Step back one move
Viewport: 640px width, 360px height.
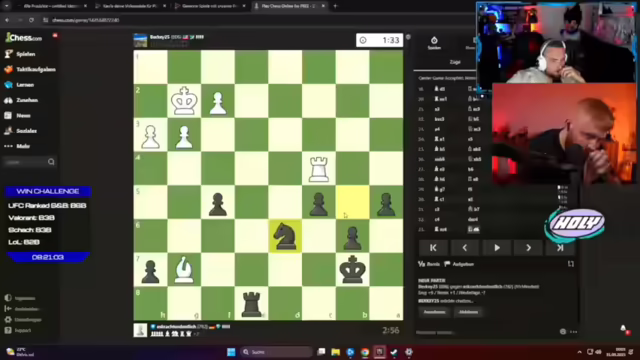(465, 248)
